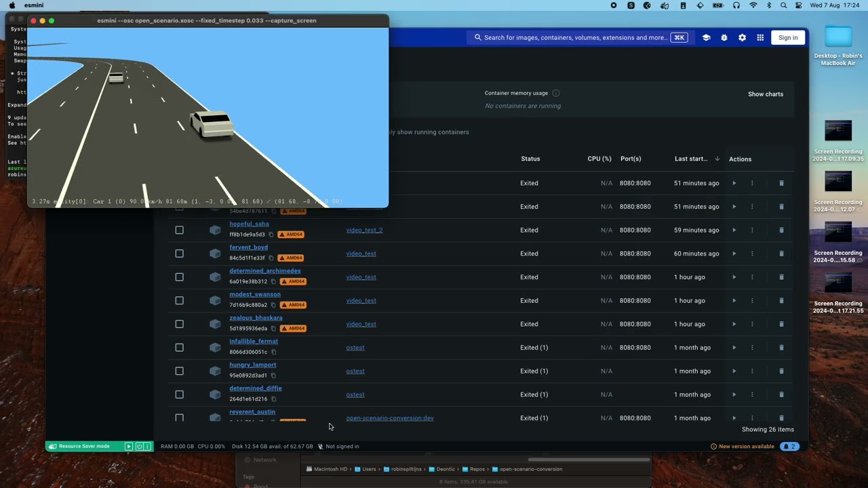Start the hopeful_saha container
Image resolution: width=868 pixels, height=488 pixels.
(734, 230)
